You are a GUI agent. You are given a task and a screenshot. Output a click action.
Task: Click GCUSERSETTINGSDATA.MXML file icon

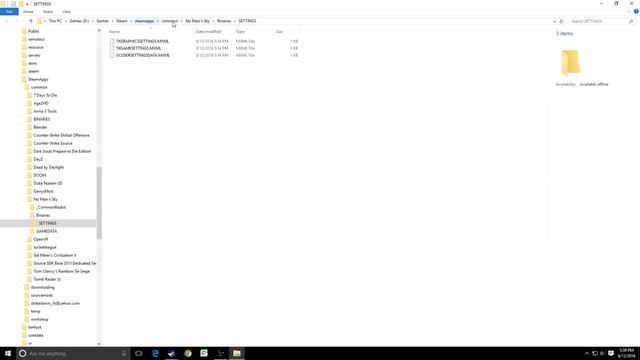111,55
